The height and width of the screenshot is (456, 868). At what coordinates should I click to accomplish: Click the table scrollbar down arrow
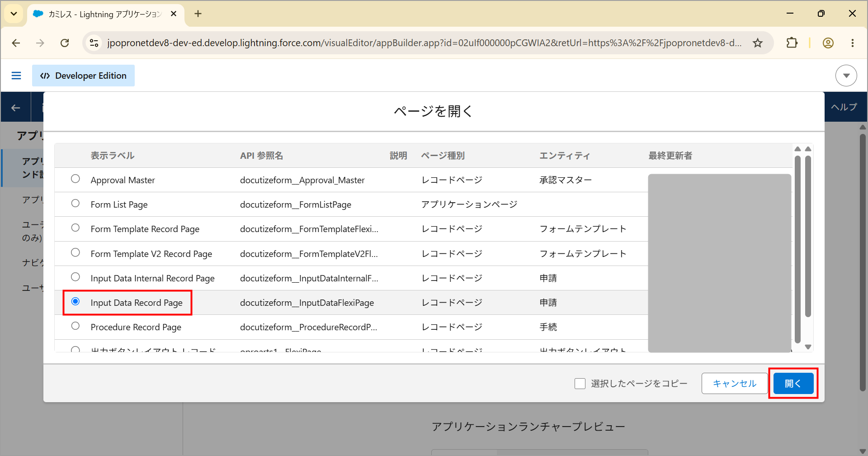(x=808, y=347)
